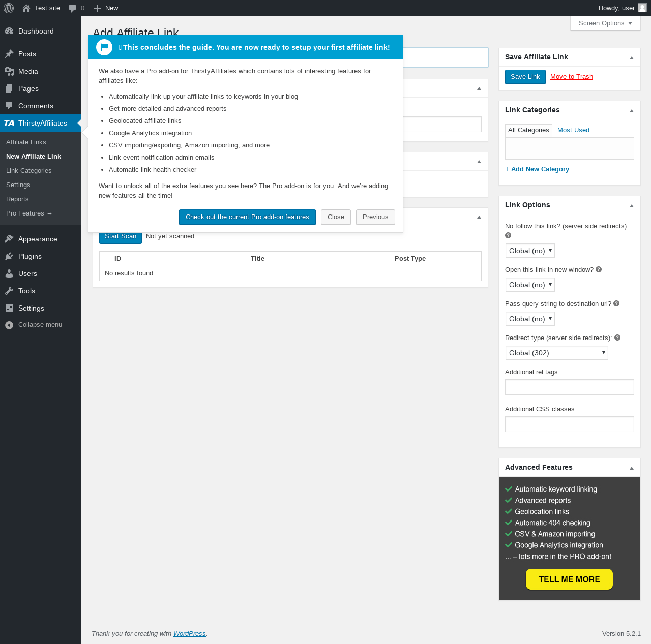Focus the Additional rel tags field
This screenshot has width=651, height=644.
click(x=570, y=387)
